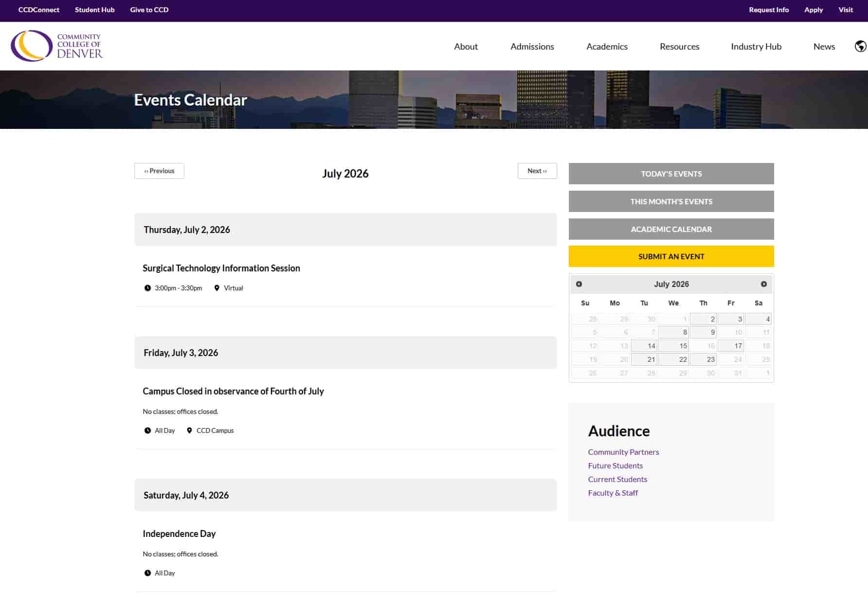Open the Academic Calendar button
Viewport: 868px width, 606px height.
coord(671,229)
